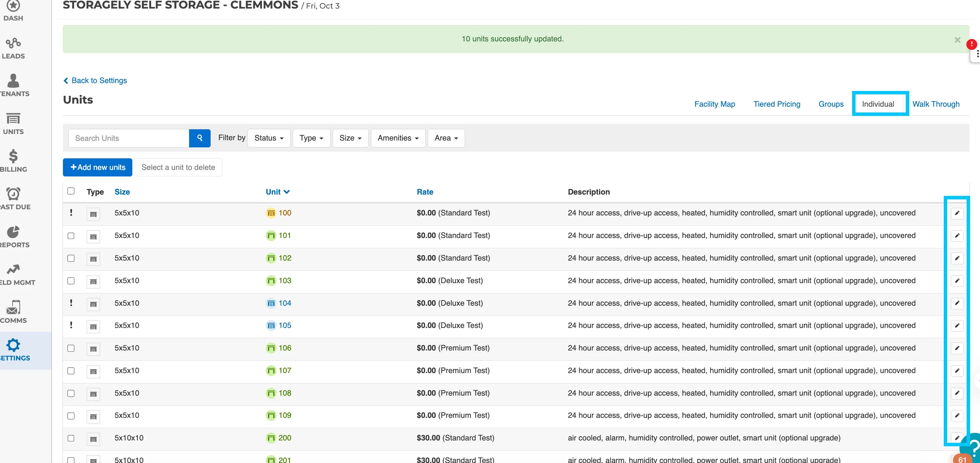
Task: Click Back to Settings link
Action: [95, 81]
